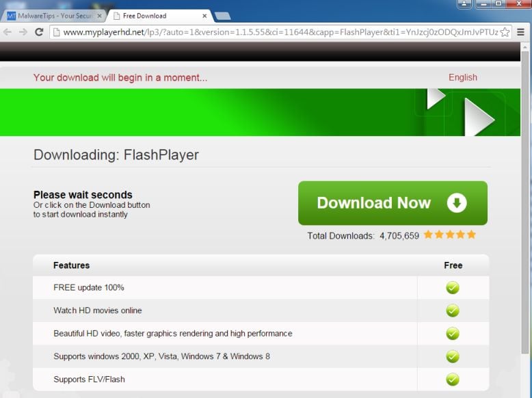Click checkmark for Beautiful HD video row
The image size is (532, 398).
pyautogui.click(x=453, y=334)
